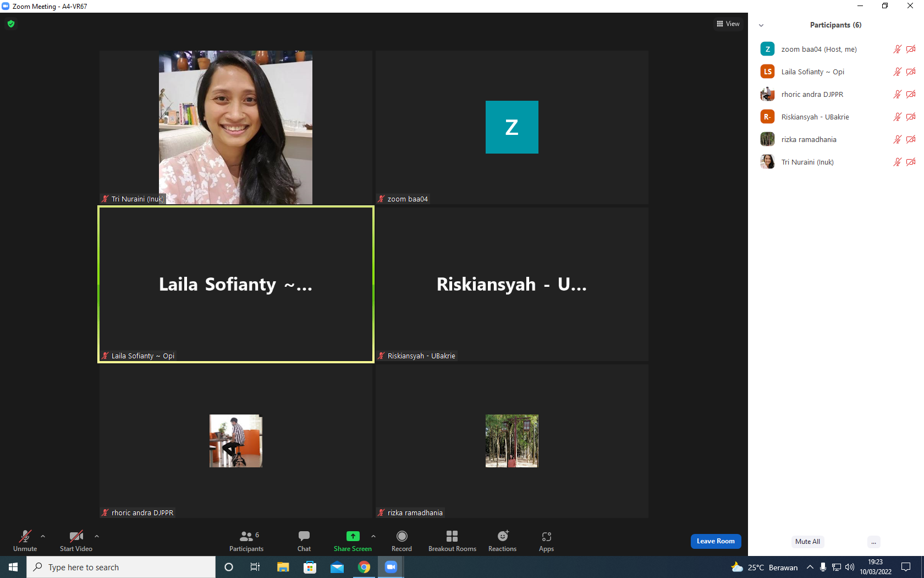Click the Share Screen icon
924x578 pixels.
pyautogui.click(x=353, y=536)
